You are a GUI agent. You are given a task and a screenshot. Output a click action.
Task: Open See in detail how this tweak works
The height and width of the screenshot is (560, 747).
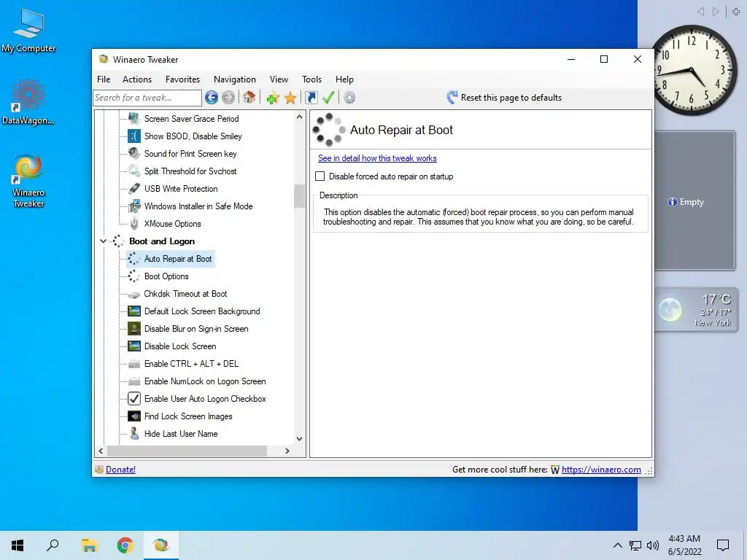[377, 158]
